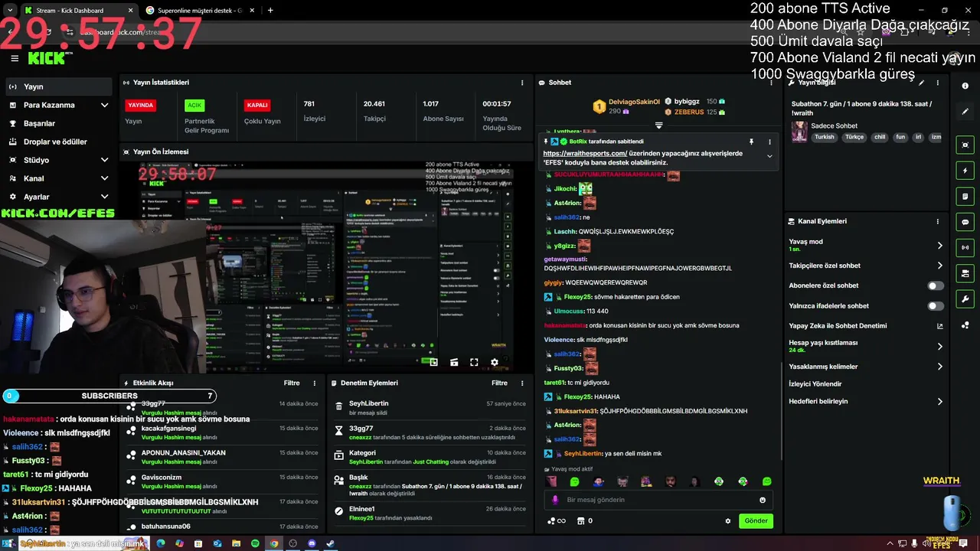980x551 pixels.
Task: Open Etkinlik Akışı Filtre
Action: (x=292, y=383)
